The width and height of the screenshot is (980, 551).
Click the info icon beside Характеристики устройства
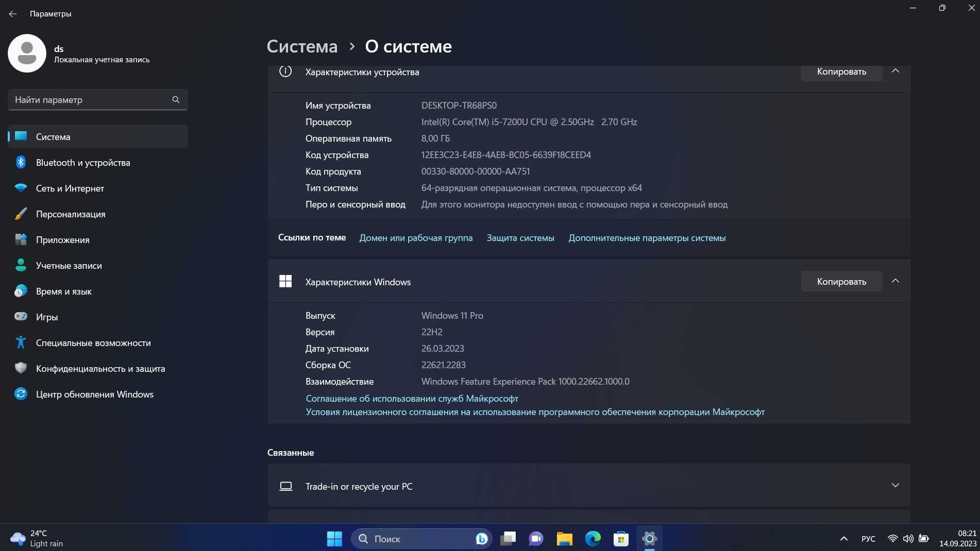point(285,72)
